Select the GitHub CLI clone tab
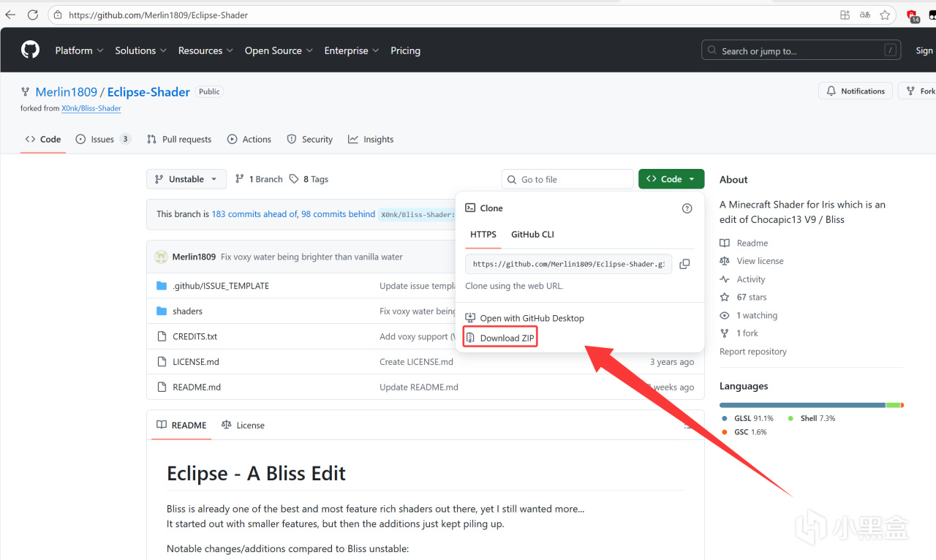The image size is (936, 560). (532, 235)
